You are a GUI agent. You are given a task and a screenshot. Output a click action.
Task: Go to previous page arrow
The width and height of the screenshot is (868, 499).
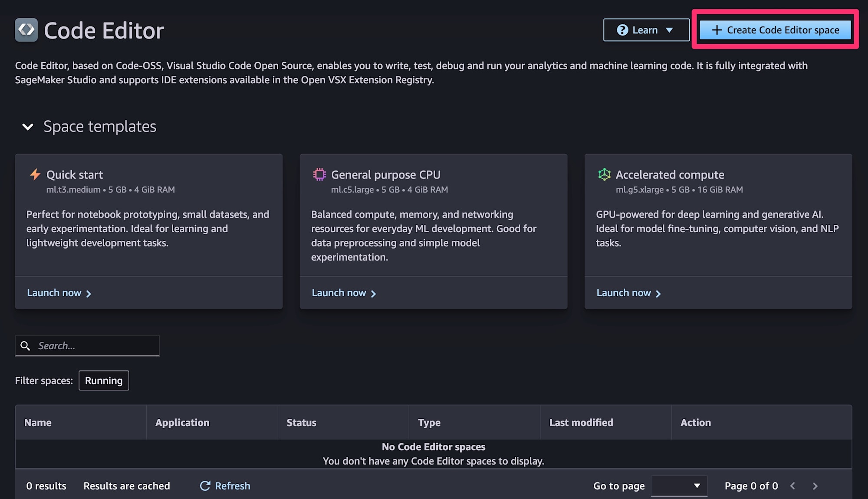coord(793,486)
